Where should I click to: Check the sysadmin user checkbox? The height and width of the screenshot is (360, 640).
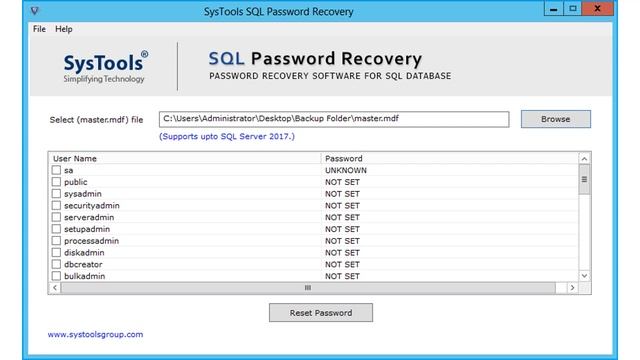coord(56,194)
